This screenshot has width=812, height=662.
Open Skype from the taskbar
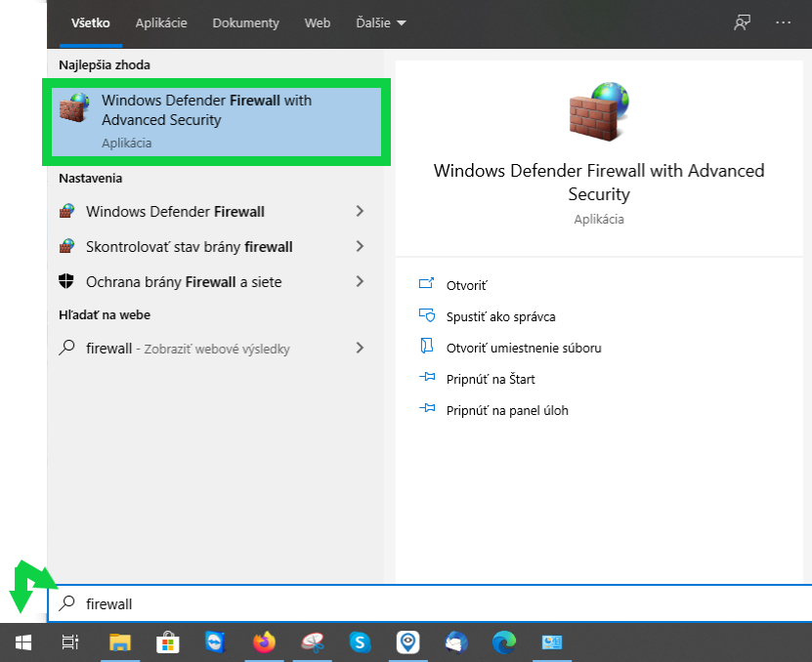click(360, 642)
